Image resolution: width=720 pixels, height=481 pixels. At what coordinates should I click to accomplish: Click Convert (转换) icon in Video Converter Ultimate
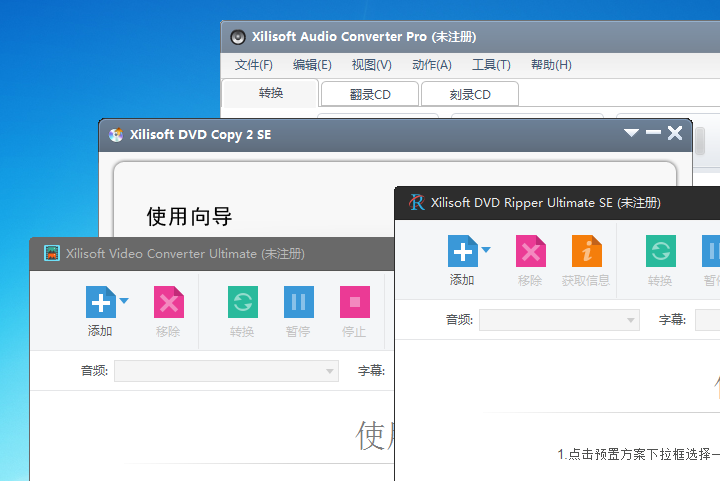[x=243, y=302]
